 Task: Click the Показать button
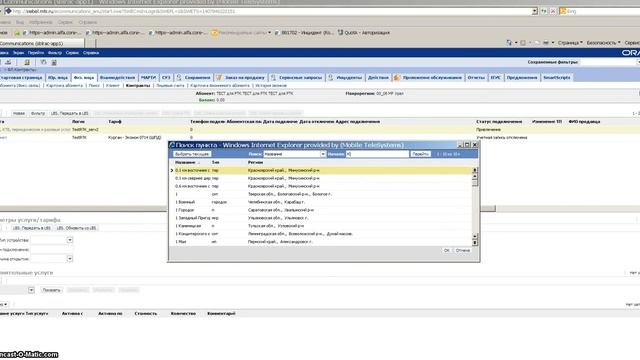point(51,290)
